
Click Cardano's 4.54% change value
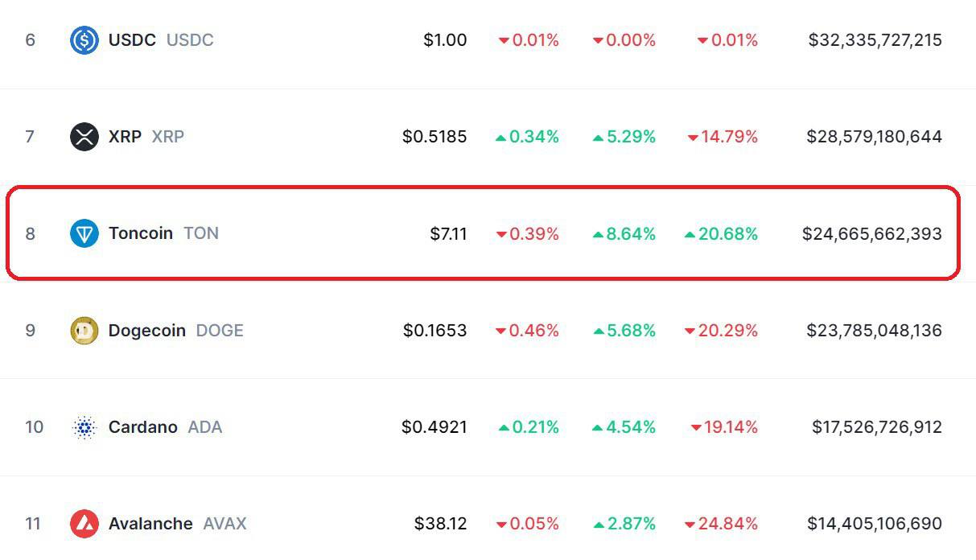pyautogui.click(x=624, y=427)
